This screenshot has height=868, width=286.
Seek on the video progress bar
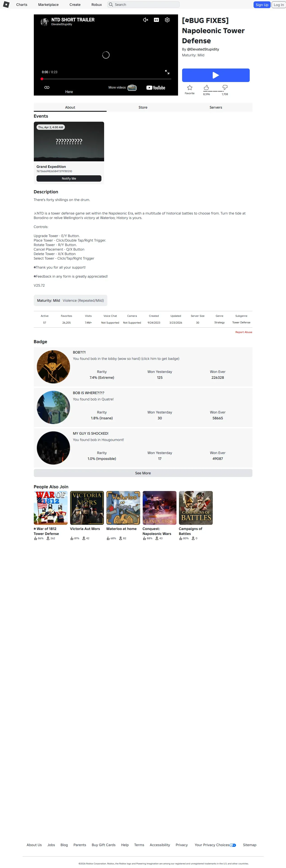[x=106, y=79]
